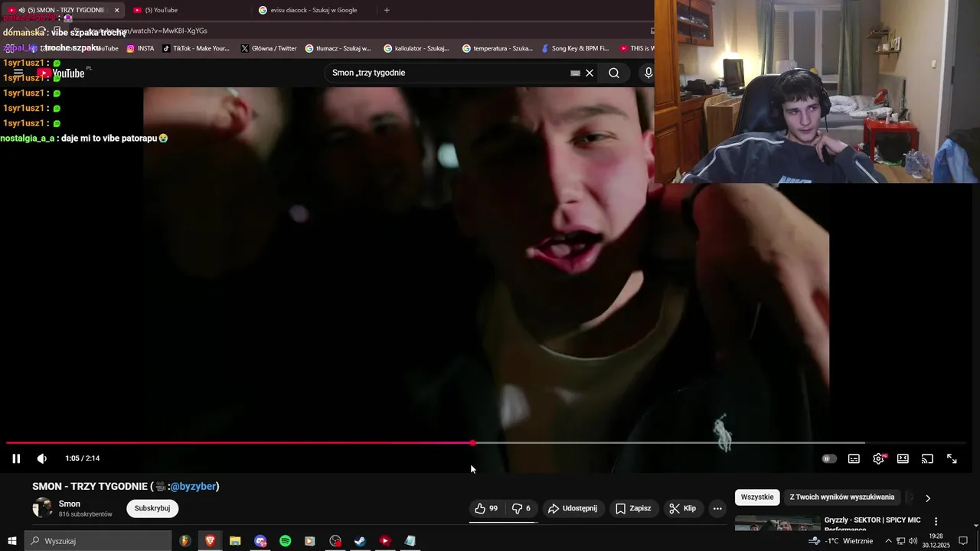
Task: Start voice search with microphone
Action: coord(648,73)
